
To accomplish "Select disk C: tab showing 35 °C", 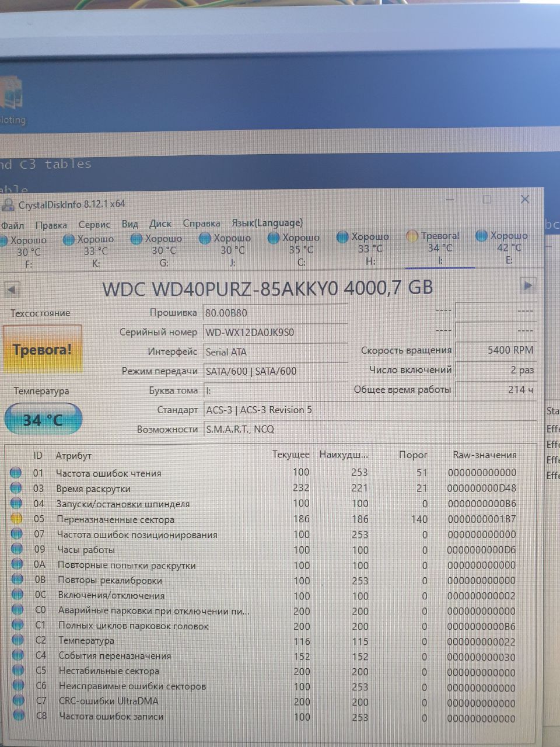I will pos(295,249).
